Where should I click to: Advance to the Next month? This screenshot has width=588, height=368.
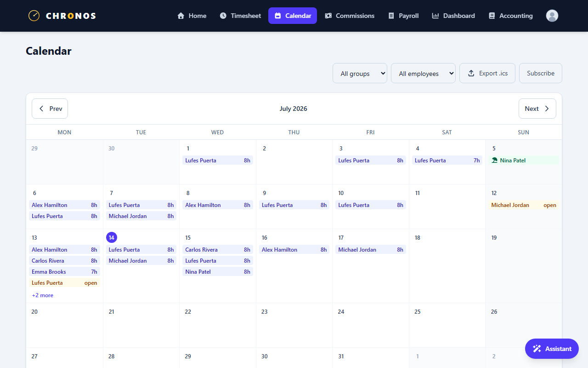[x=537, y=109]
